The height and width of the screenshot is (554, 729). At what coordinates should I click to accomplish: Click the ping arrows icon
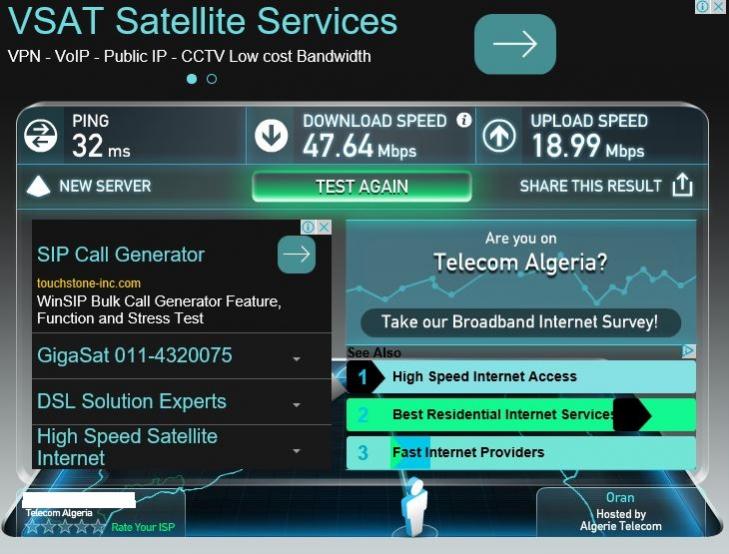point(40,136)
